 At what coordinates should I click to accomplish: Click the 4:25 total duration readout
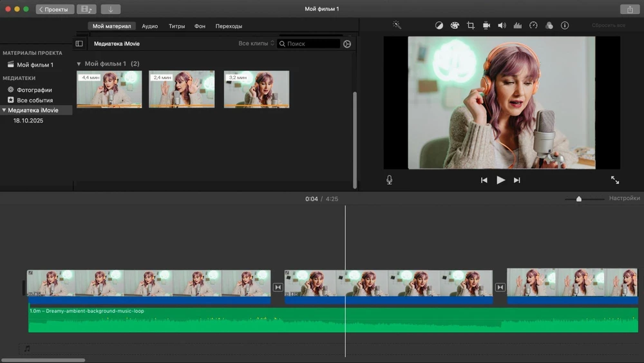[x=332, y=199]
